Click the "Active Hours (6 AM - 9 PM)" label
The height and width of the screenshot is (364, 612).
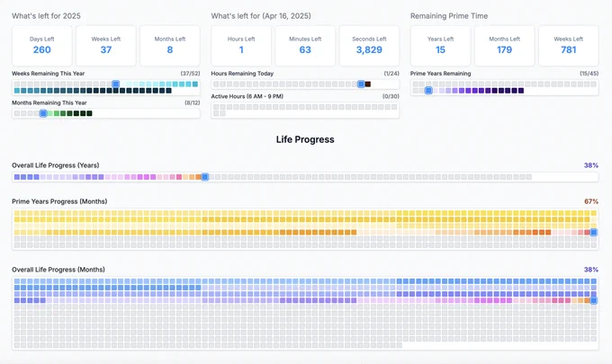tap(247, 96)
